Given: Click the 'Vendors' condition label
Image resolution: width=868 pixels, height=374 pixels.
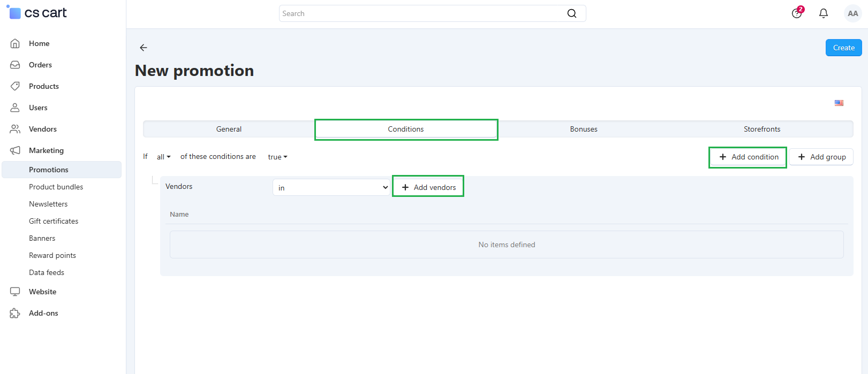Looking at the screenshot, I should coord(179,186).
